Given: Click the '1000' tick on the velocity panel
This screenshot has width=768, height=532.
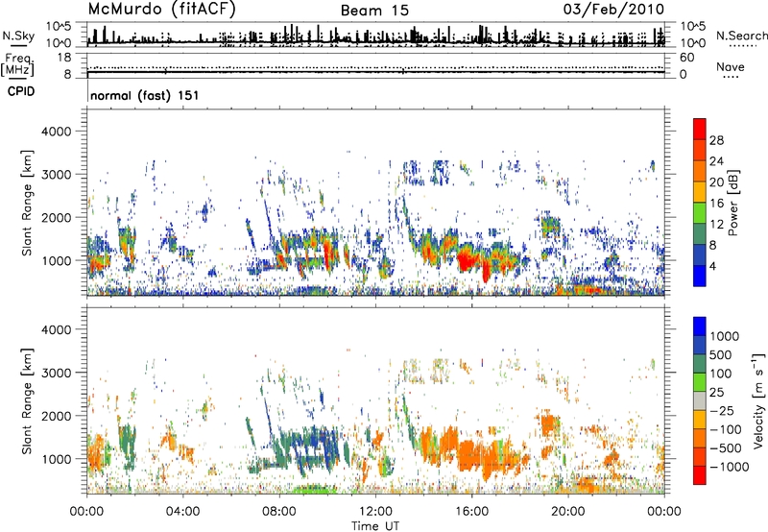Looking at the screenshot, I should pyautogui.click(x=56, y=459).
